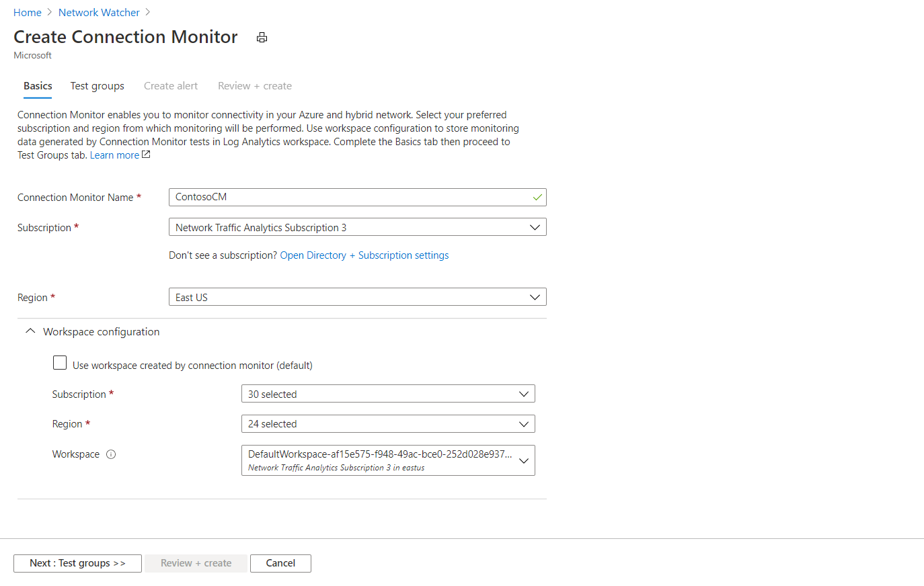The width and height of the screenshot is (924, 586).
Task: Collapse the Workspace configuration section
Action: point(30,331)
